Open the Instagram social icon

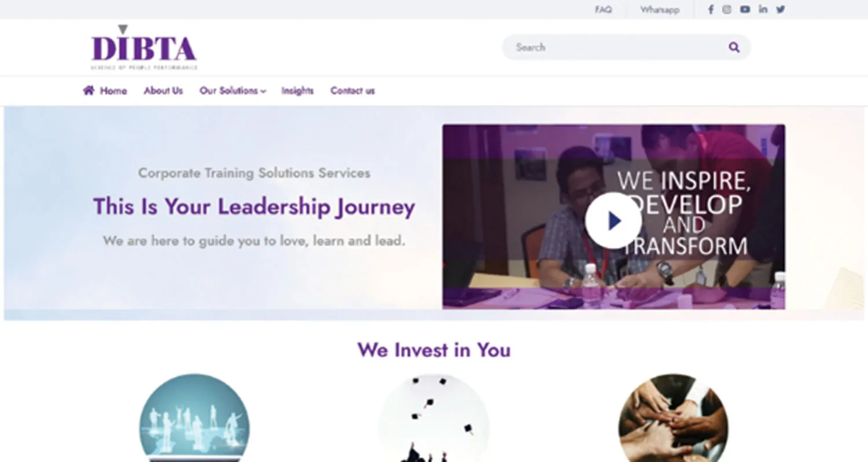(727, 9)
